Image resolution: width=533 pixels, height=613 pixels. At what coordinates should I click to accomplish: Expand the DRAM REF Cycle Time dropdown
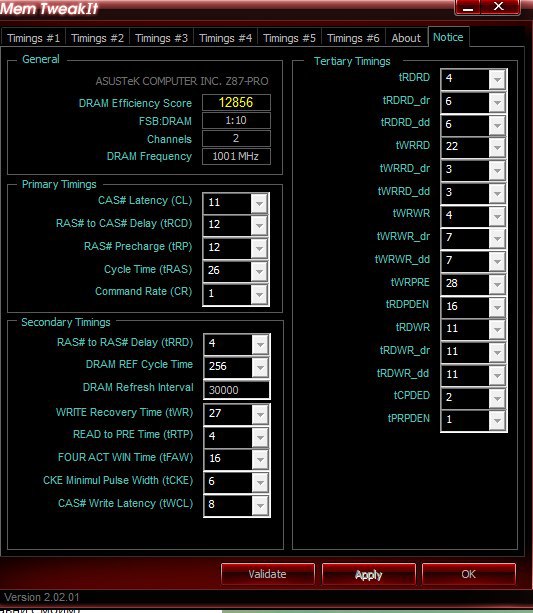[260, 367]
